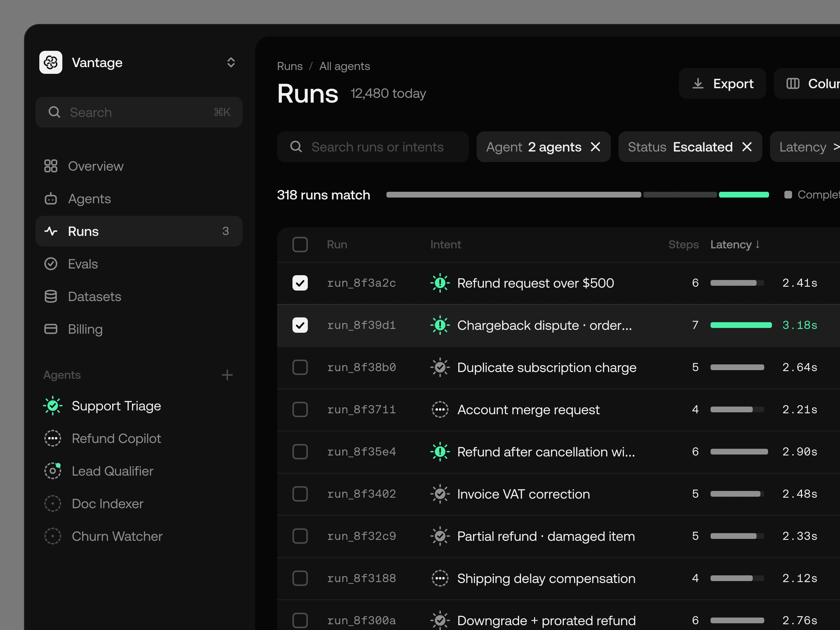Open the Latency filter chip
Screen dimensions: 840x630
coord(805,147)
